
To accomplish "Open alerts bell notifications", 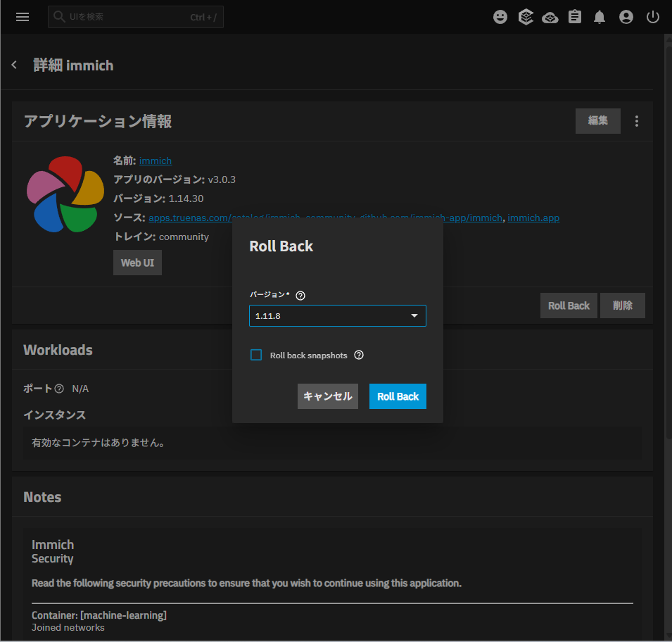I will pyautogui.click(x=599, y=17).
